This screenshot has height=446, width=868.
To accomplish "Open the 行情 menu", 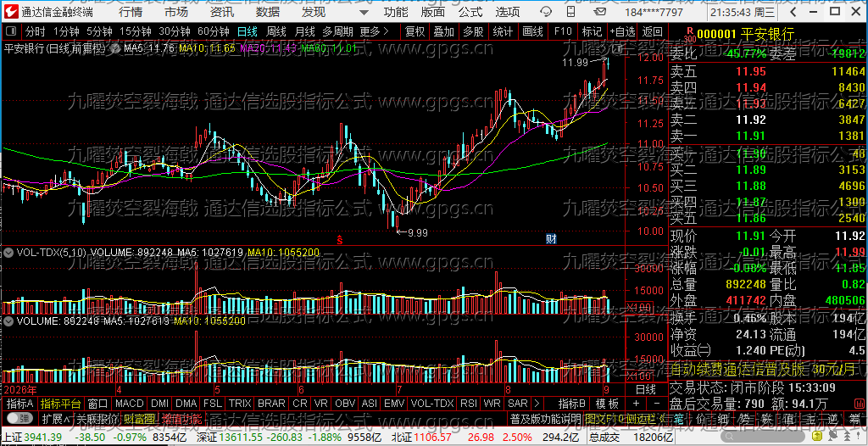I will [x=130, y=12].
